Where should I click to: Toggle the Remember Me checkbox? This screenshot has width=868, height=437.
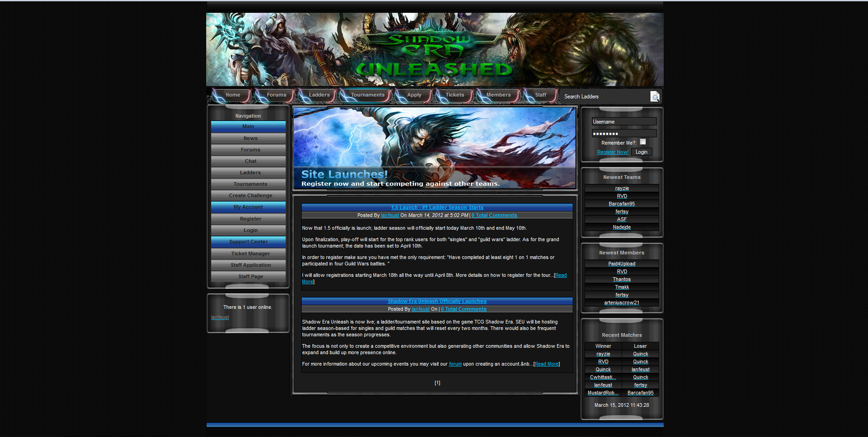point(643,142)
